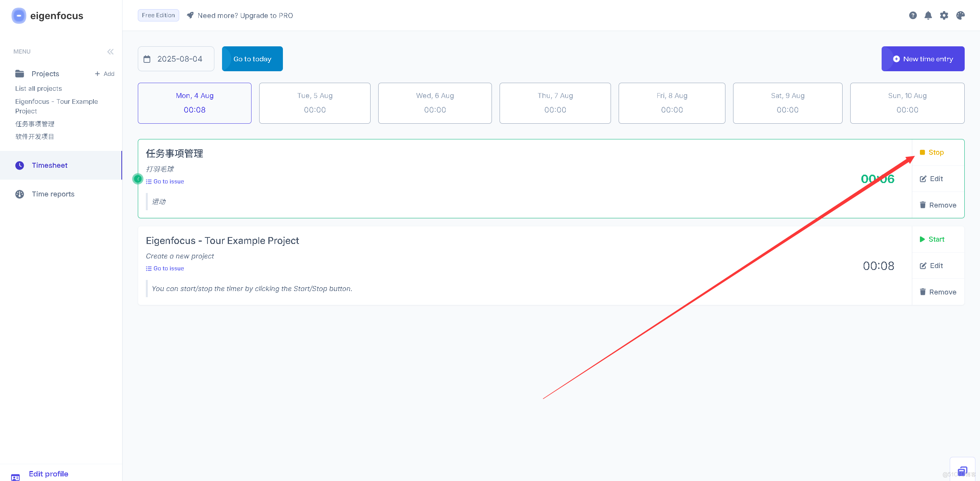Click the green running timer indicator dot
The image size is (980, 481).
point(138,179)
